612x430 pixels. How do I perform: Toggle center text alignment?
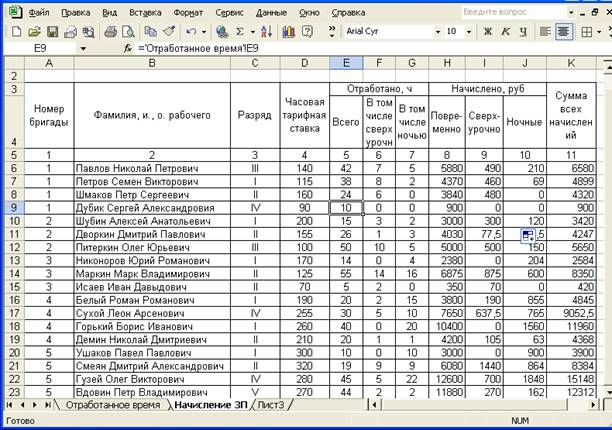pyautogui.click(x=564, y=32)
